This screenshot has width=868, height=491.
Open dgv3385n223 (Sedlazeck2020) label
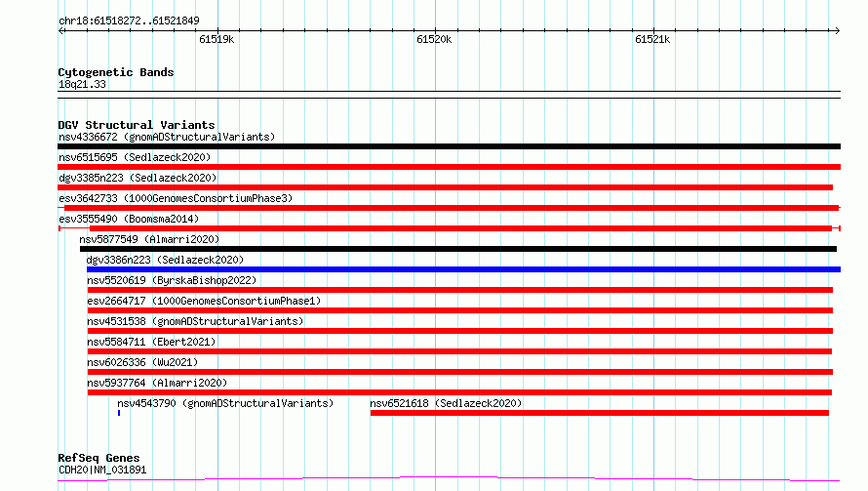tap(138, 178)
